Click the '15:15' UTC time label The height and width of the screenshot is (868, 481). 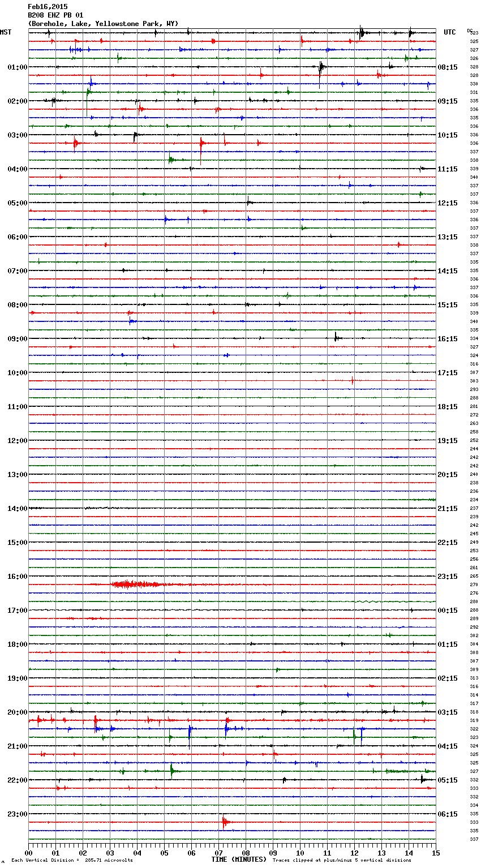(448, 305)
